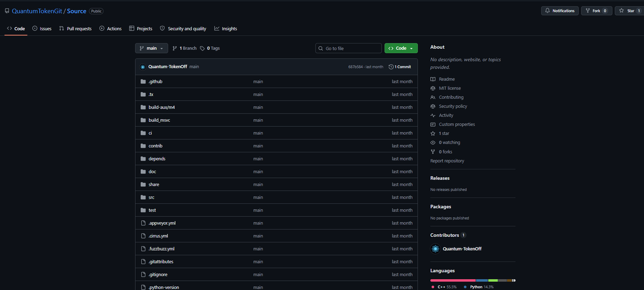Open the Security policy link
The width and height of the screenshot is (644, 290).
pos(453,106)
